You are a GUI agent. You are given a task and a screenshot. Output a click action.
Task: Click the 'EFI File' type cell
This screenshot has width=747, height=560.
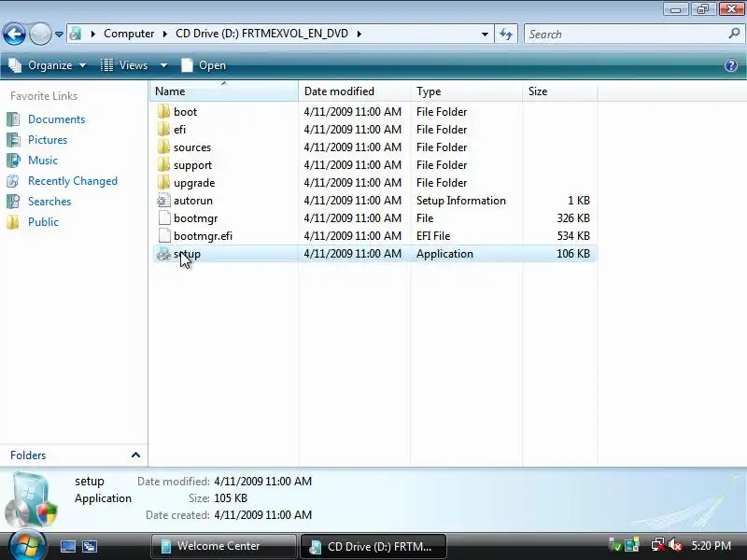tap(433, 236)
